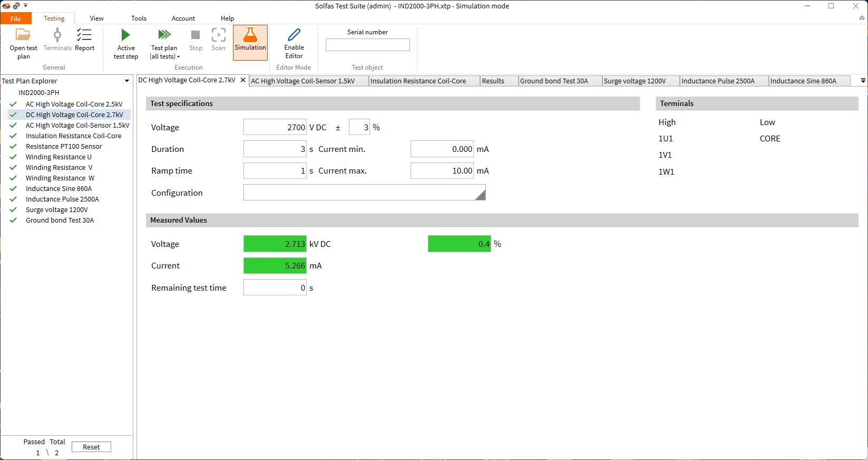The height and width of the screenshot is (460, 868).
Task: Open the View ribbon tab
Action: pyautogui.click(x=96, y=18)
